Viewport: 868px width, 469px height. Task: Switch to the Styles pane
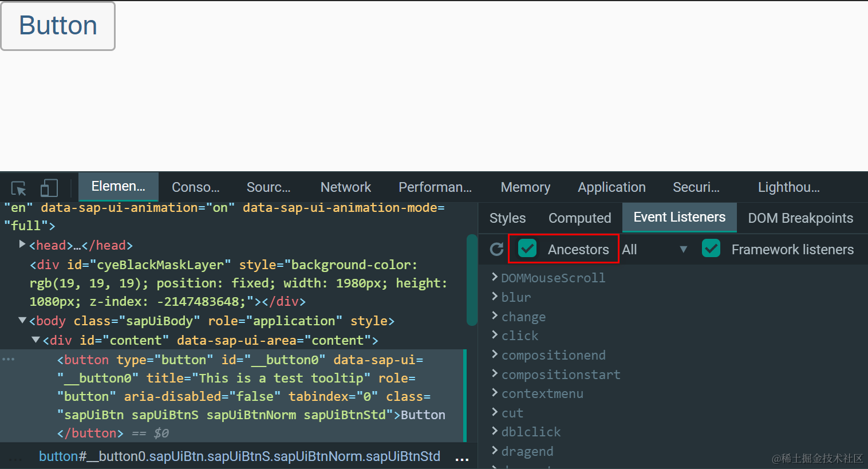(x=507, y=218)
